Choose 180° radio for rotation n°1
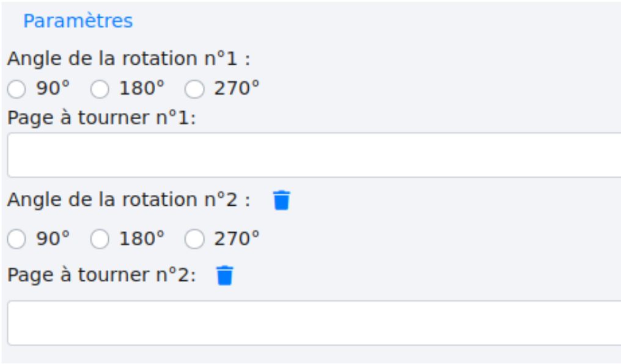The height and width of the screenshot is (364, 621). [x=99, y=90]
